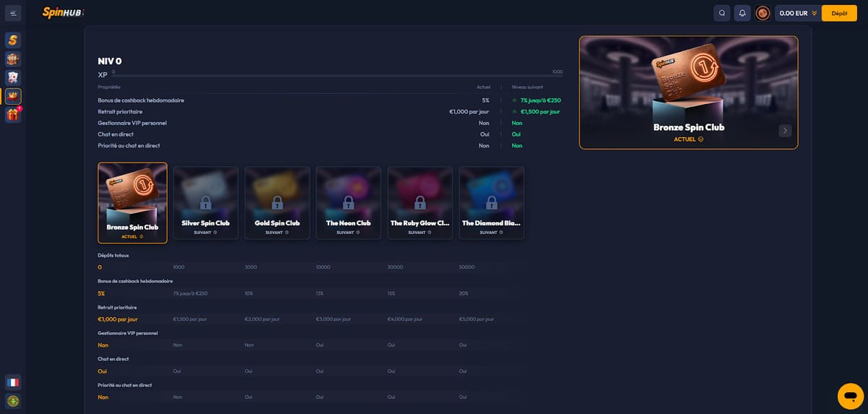Open the gift box promotions icon
The height and width of the screenshot is (414, 868).
click(13, 115)
